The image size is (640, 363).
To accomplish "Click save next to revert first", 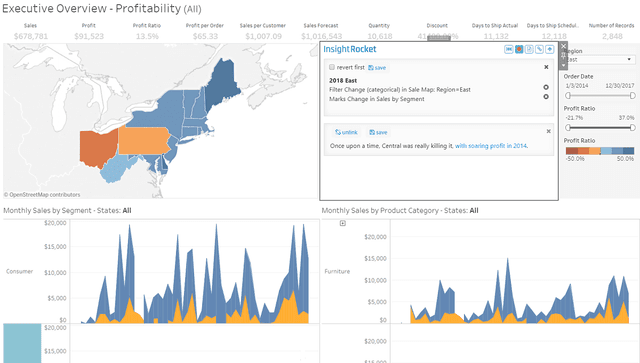I will click(377, 68).
